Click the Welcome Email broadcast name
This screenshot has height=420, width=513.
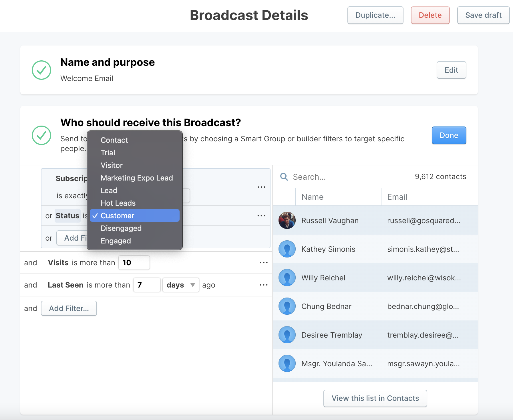point(87,78)
